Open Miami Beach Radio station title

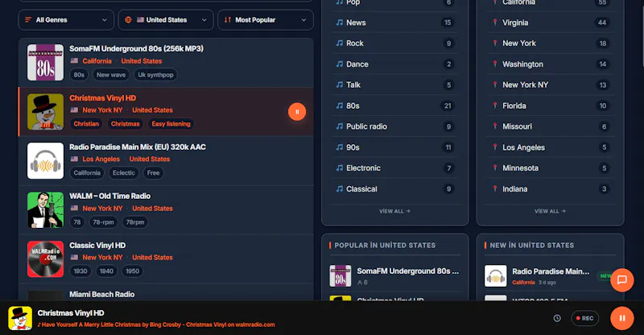(102, 294)
